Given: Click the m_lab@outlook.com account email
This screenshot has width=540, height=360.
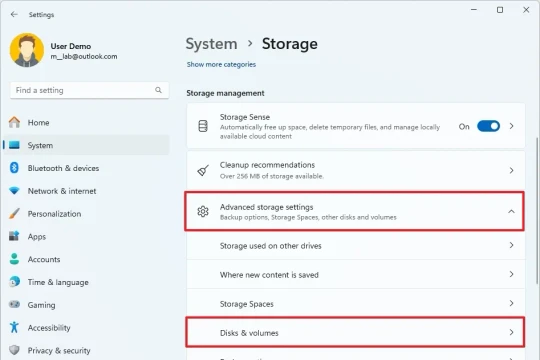Looking at the screenshot, I should pos(84,56).
